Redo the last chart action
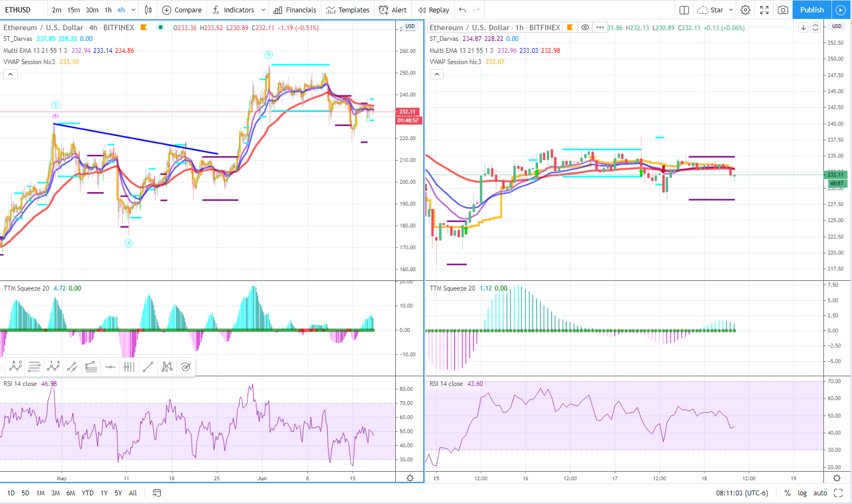 pyautogui.click(x=476, y=10)
